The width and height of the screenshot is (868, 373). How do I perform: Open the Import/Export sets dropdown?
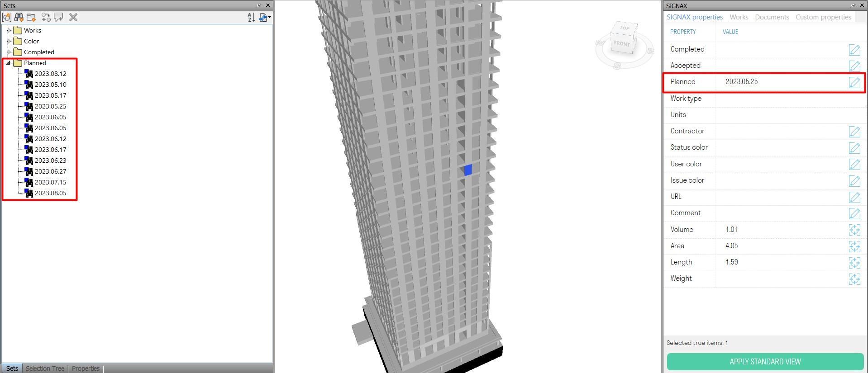(x=265, y=17)
